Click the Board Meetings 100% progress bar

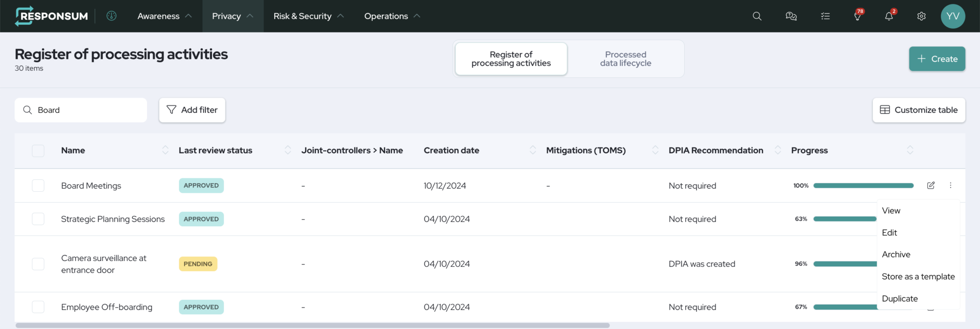[x=863, y=186]
